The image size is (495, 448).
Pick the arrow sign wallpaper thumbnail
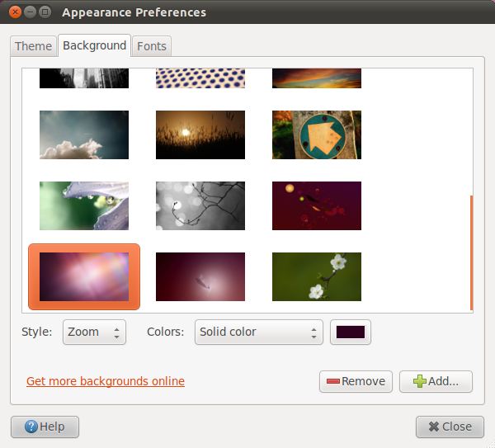317,134
